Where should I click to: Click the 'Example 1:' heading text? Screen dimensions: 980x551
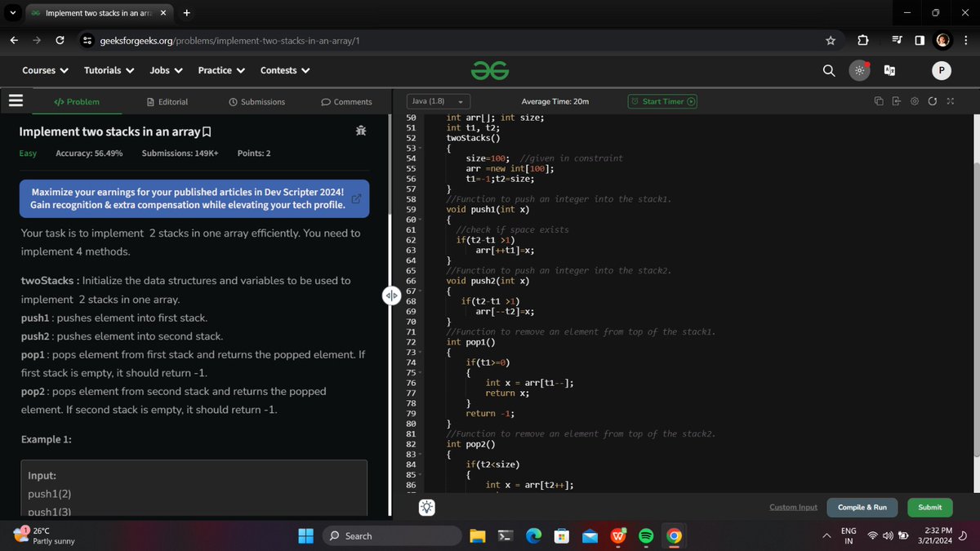tap(46, 439)
